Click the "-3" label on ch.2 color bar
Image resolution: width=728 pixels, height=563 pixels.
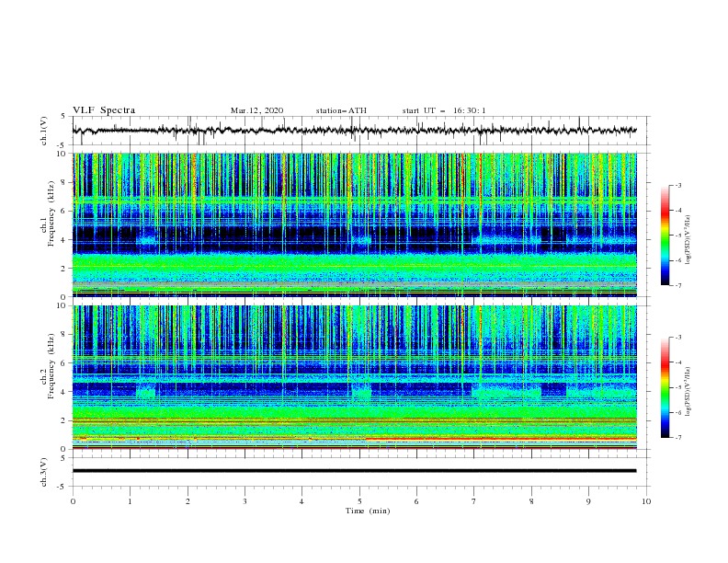pos(678,338)
